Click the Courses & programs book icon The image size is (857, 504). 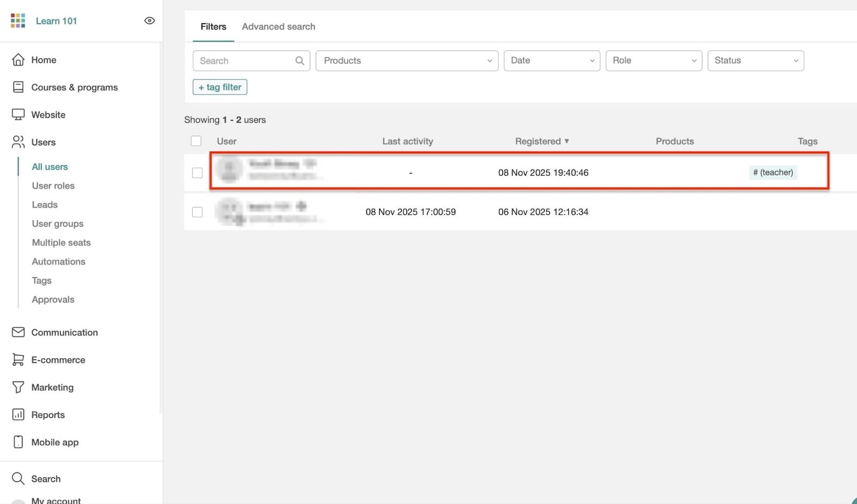coord(18,87)
